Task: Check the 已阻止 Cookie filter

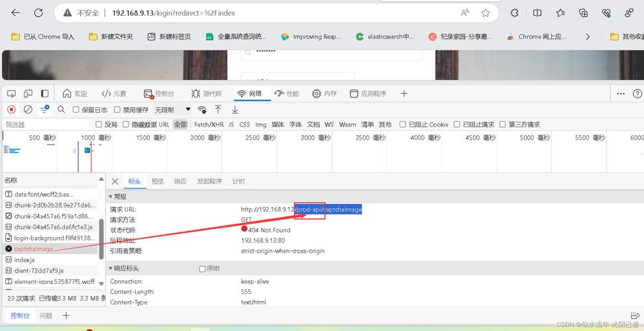Action: click(x=403, y=124)
